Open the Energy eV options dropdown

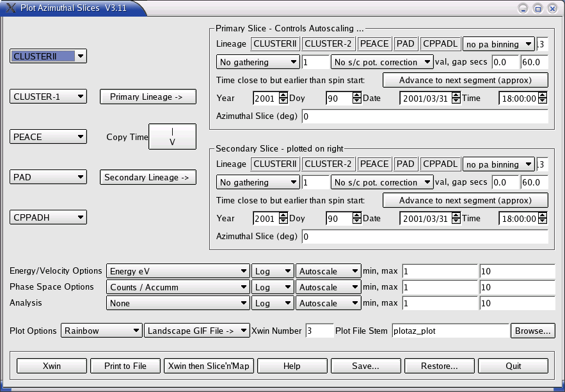(x=178, y=271)
